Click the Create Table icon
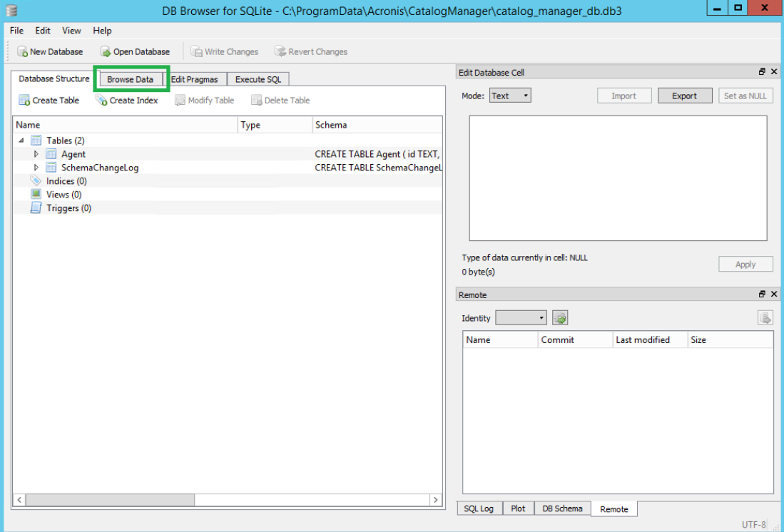 coord(24,100)
